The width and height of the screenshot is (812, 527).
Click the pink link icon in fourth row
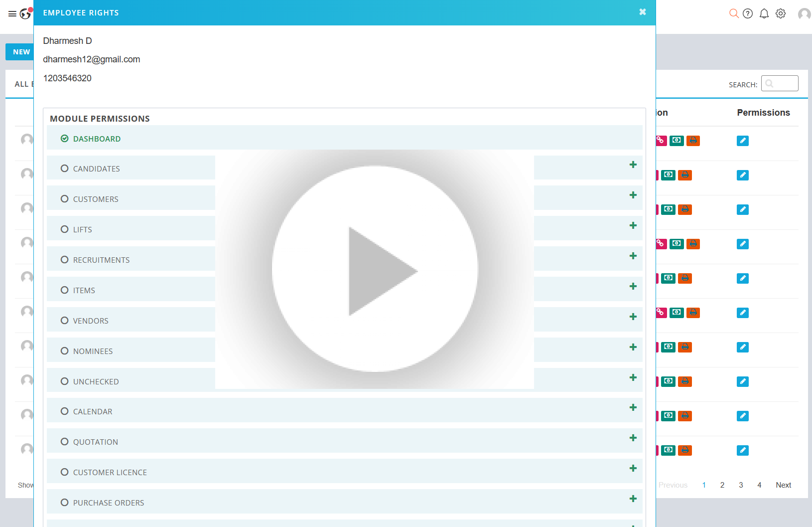[662, 244]
